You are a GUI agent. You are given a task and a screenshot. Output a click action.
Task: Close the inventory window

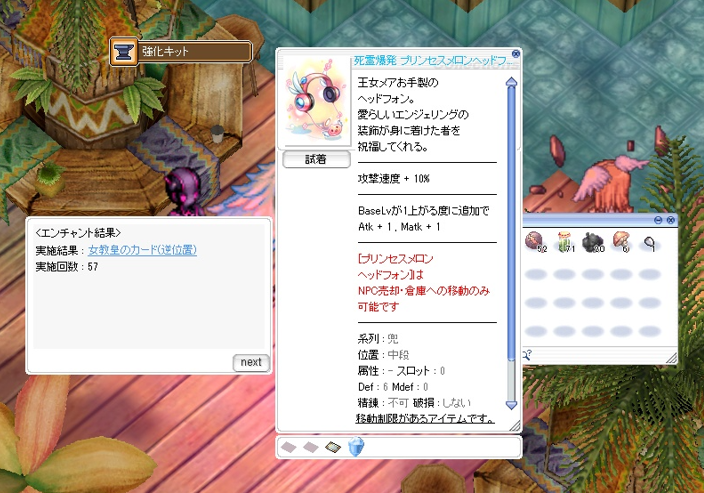pyautogui.click(x=671, y=220)
